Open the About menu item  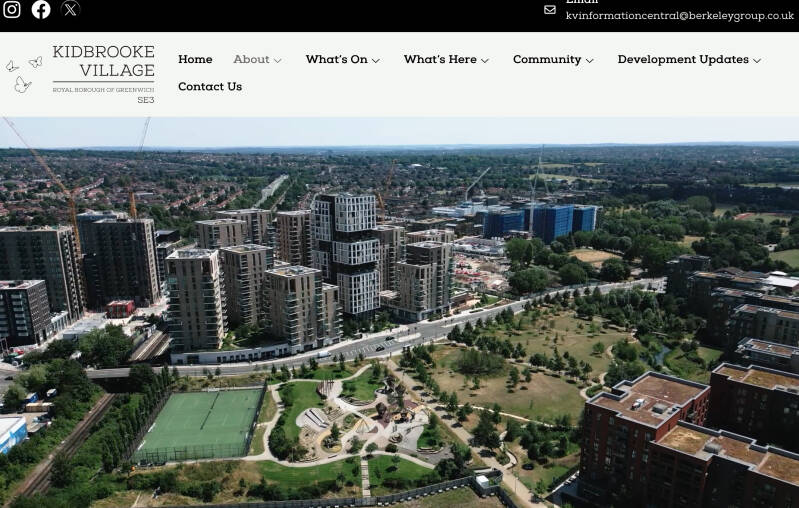(x=251, y=59)
